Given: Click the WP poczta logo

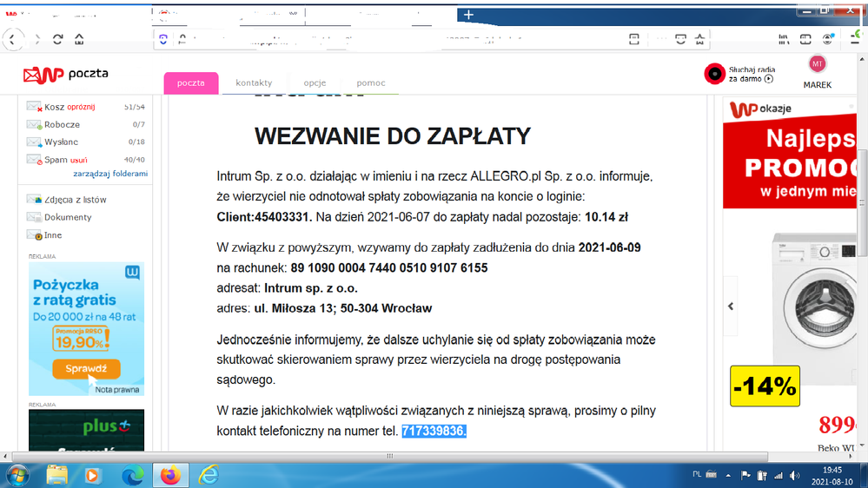Looking at the screenshot, I should pos(65,74).
